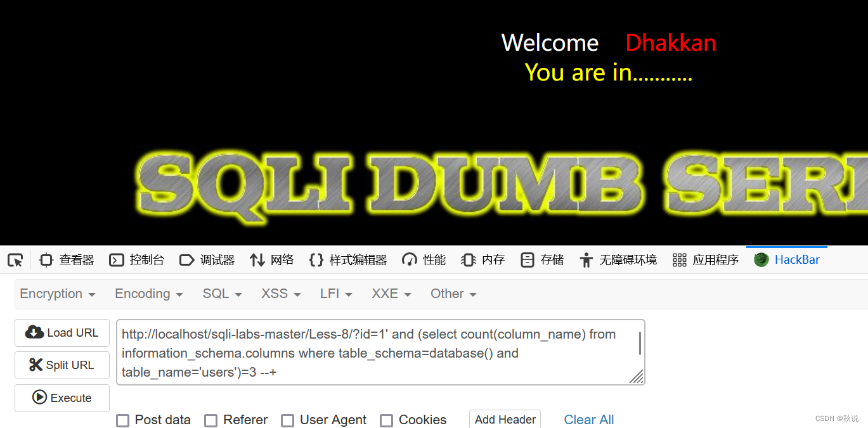Open the Debugger (调试器) tab
Viewport: 868px width, 428px height.
[x=207, y=260]
